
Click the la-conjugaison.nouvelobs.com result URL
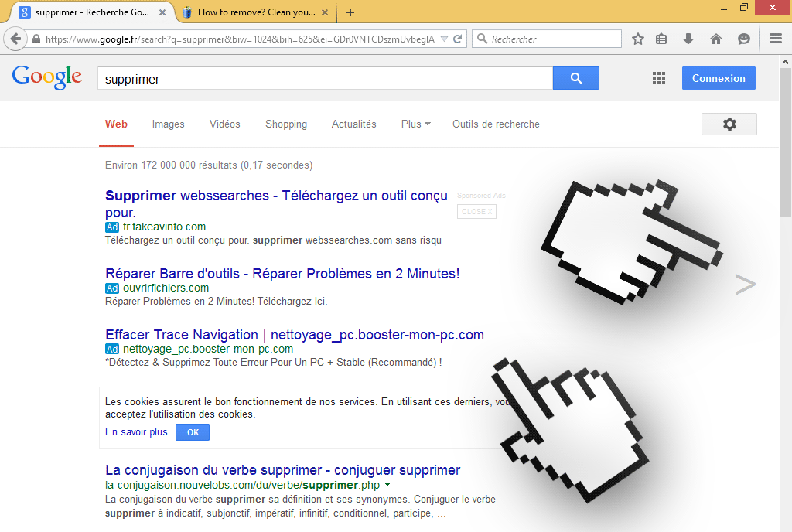point(242,485)
